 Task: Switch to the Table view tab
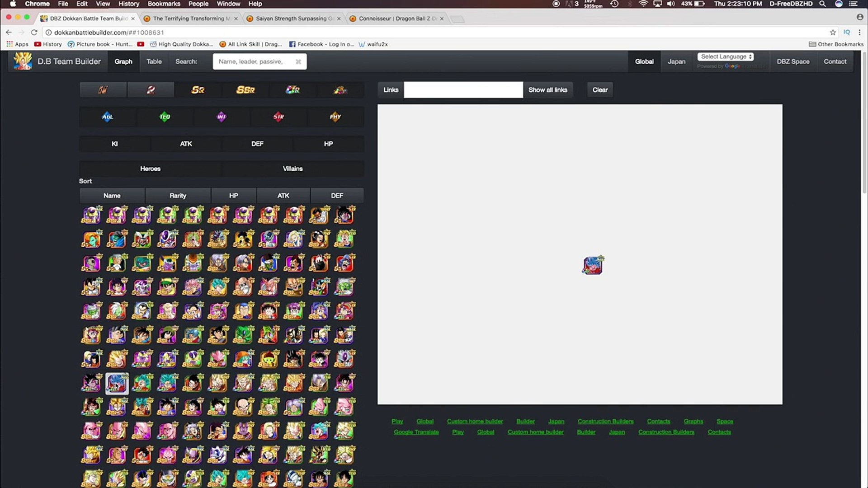[x=154, y=61]
